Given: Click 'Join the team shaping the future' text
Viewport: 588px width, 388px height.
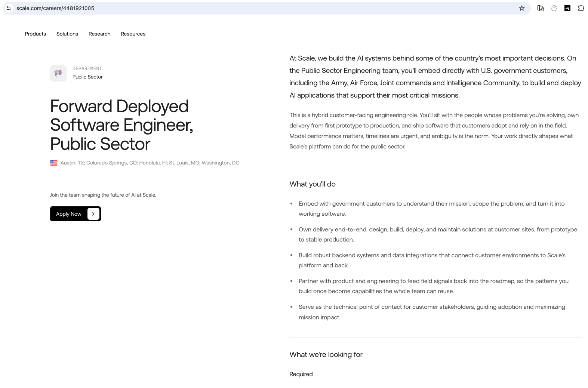Looking at the screenshot, I should click(x=103, y=195).
